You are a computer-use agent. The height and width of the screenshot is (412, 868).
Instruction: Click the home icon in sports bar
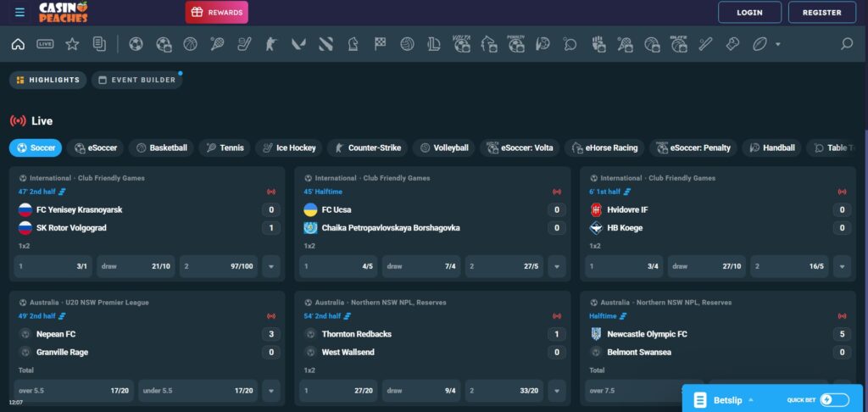18,44
